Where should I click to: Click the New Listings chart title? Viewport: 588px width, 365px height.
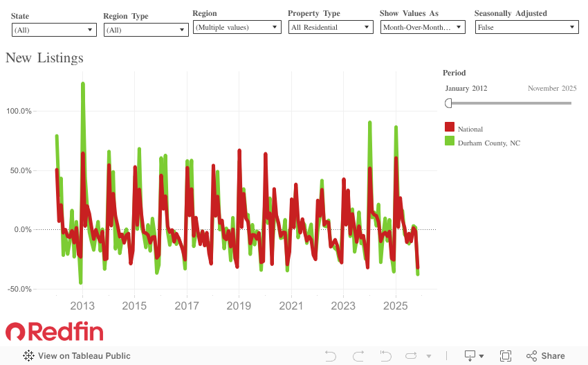click(45, 57)
